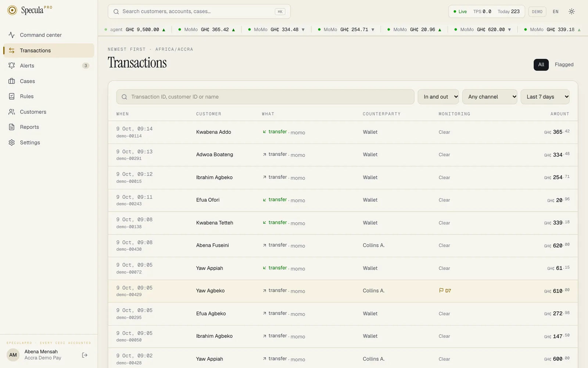Image resolution: width=588 pixels, height=368 pixels.
Task: Click the alerts count badge 3
Action: coord(86,66)
